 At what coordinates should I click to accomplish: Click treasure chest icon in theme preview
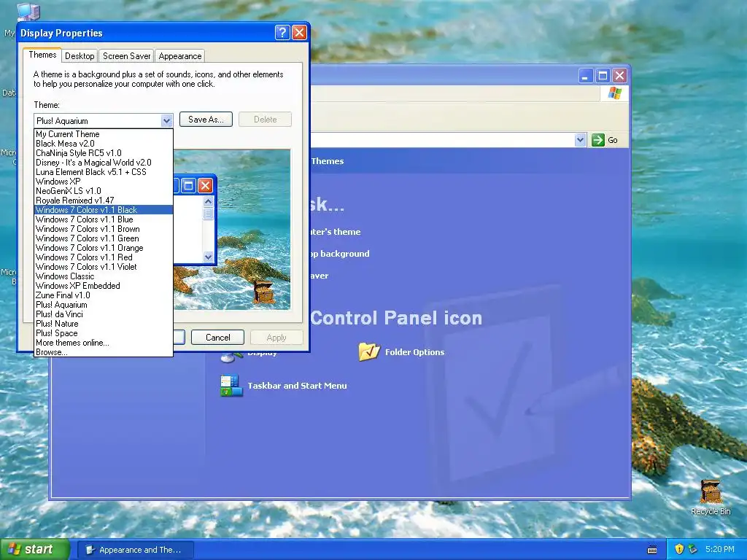(x=263, y=292)
